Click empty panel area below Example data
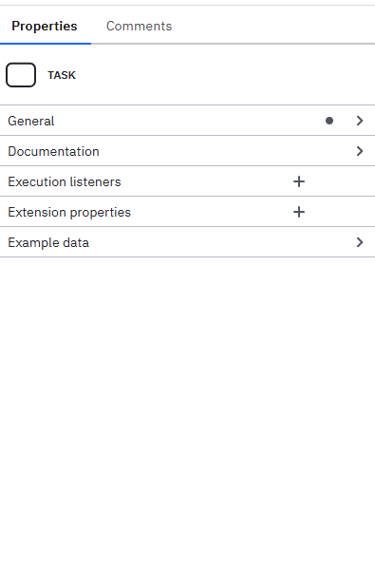375x588 pixels. [187, 420]
